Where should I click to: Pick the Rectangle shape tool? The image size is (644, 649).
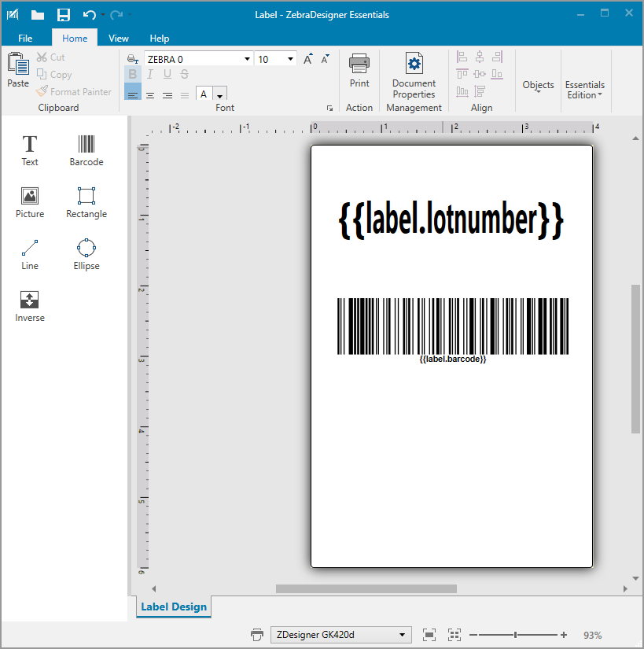(x=86, y=201)
